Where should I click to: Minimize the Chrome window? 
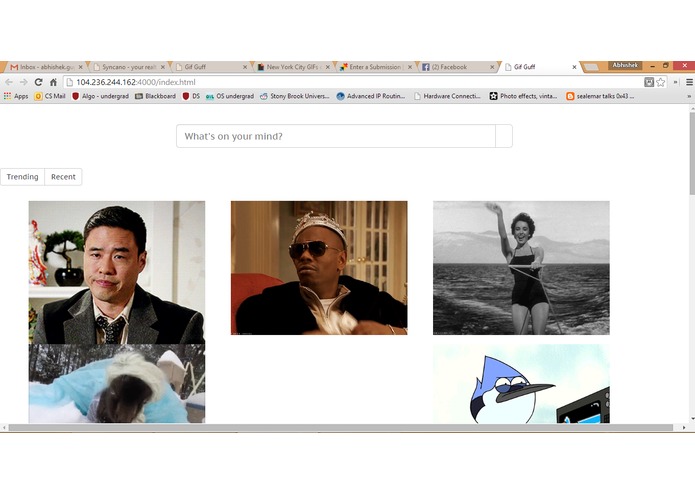pos(653,66)
